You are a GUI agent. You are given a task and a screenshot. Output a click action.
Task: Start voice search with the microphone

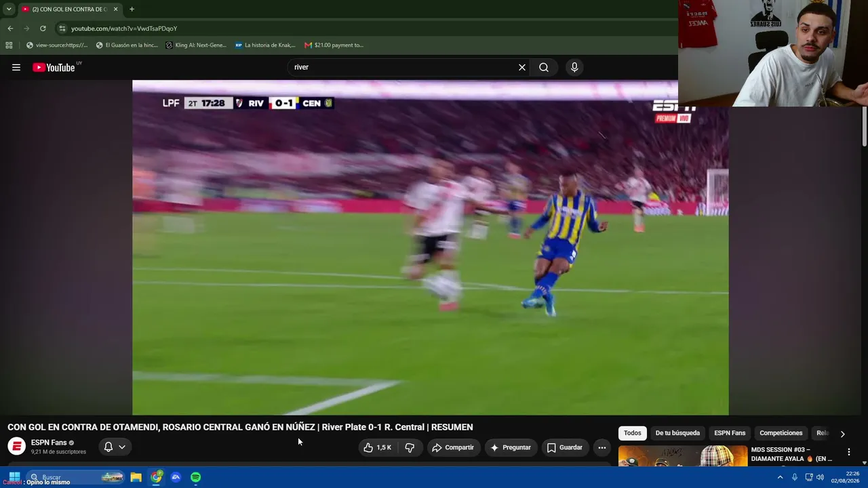(x=574, y=67)
